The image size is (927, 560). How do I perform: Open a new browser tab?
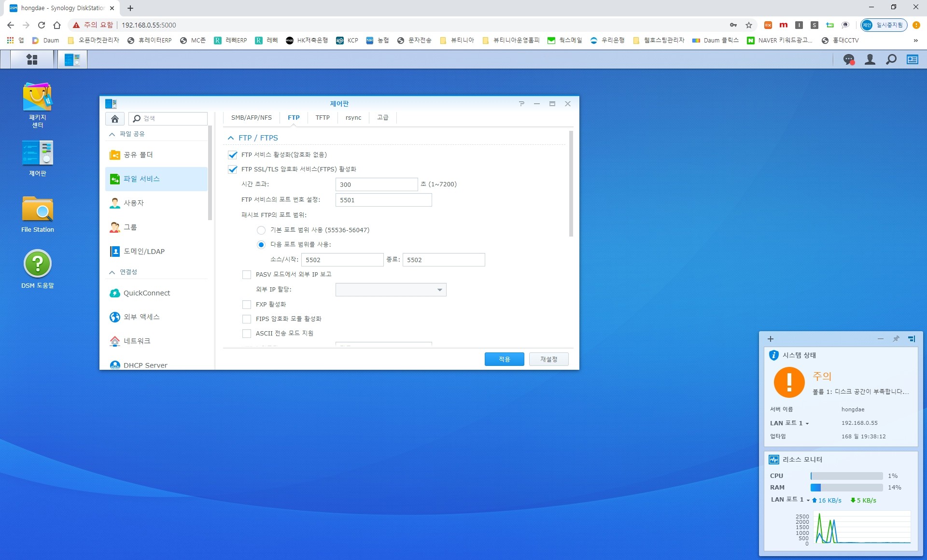(130, 8)
